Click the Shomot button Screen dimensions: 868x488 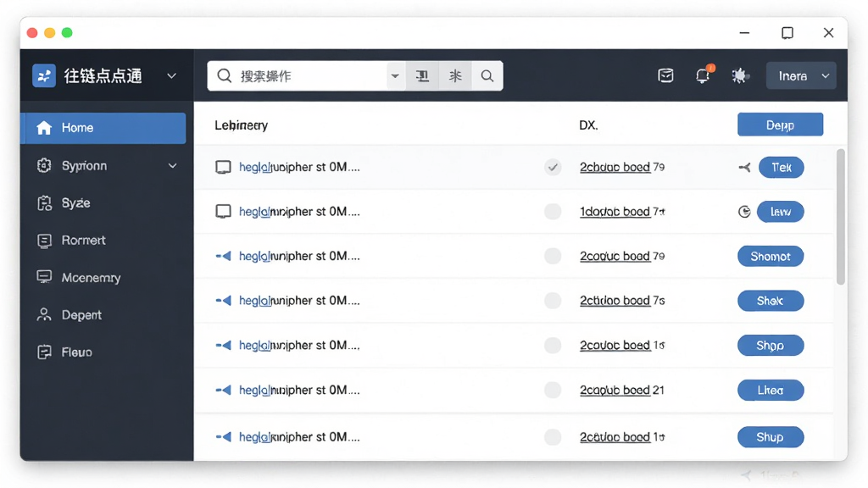(770, 256)
